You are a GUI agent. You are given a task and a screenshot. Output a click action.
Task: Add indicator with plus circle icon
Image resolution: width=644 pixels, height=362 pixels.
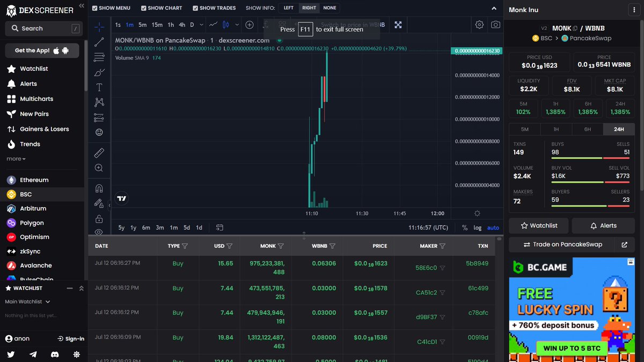coord(250,25)
